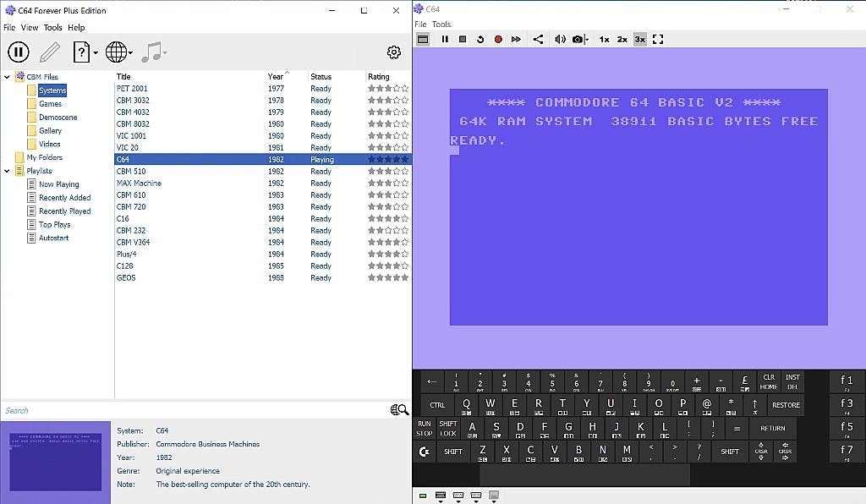The height and width of the screenshot is (504, 866).
Task: Click the f1 function key
Action: (847, 381)
